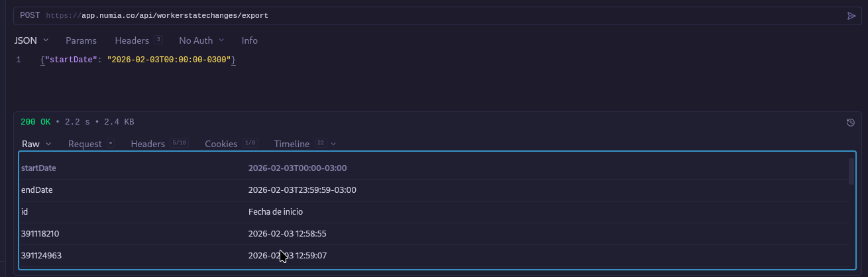
Task: Open the Timeline tab
Action: [x=292, y=144]
